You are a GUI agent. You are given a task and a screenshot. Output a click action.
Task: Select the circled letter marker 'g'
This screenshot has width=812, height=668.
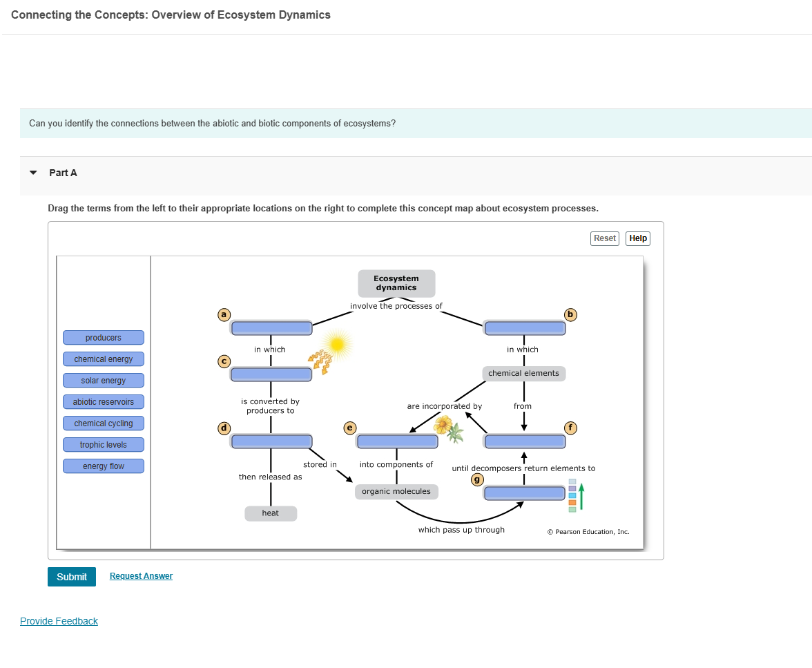point(477,479)
